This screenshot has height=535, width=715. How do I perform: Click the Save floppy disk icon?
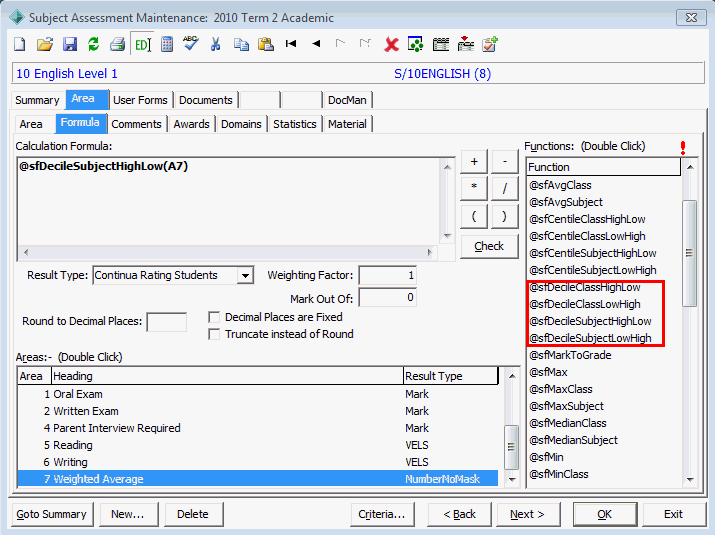pos(70,44)
